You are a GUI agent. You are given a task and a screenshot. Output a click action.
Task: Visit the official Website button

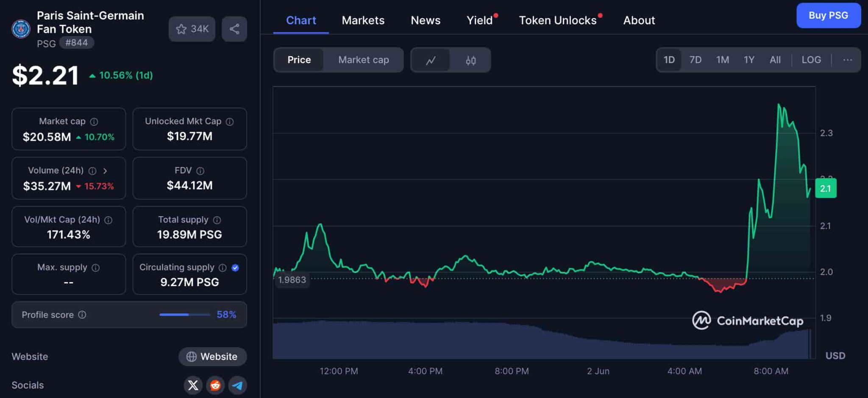point(212,356)
